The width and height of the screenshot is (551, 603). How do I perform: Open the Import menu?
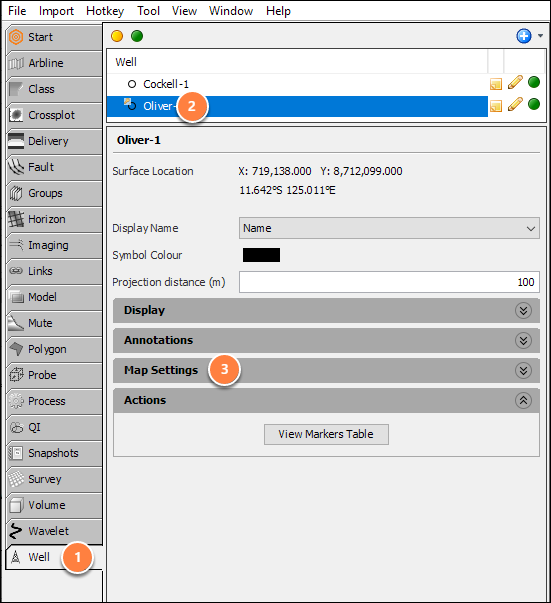click(56, 11)
